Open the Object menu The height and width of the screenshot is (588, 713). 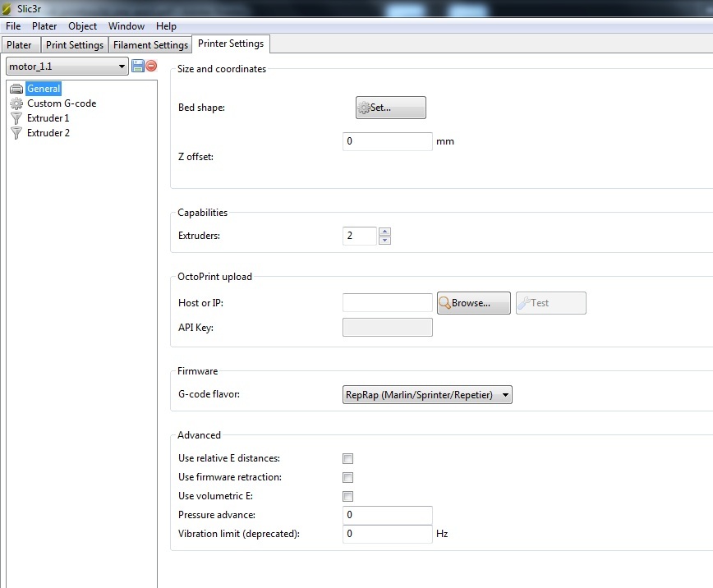pyautogui.click(x=82, y=26)
